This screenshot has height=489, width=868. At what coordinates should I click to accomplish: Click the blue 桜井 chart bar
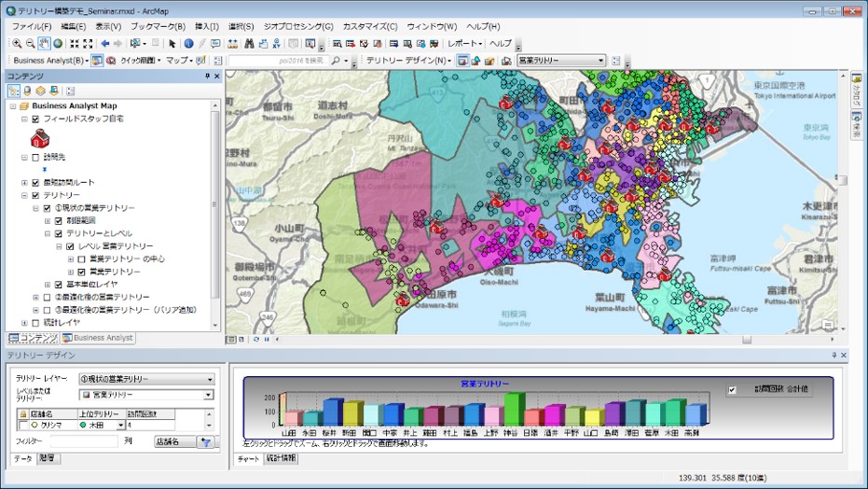pyautogui.click(x=332, y=412)
